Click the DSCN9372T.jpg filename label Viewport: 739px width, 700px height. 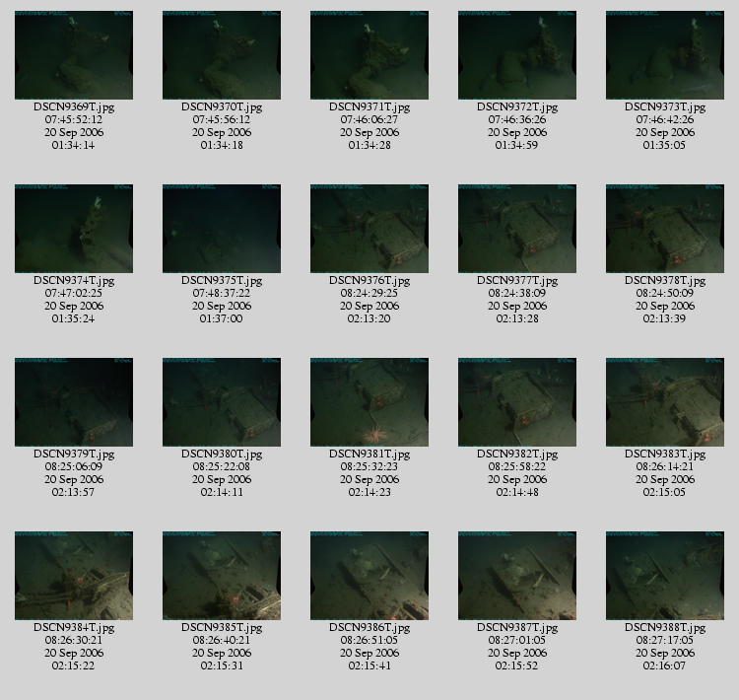pos(517,107)
